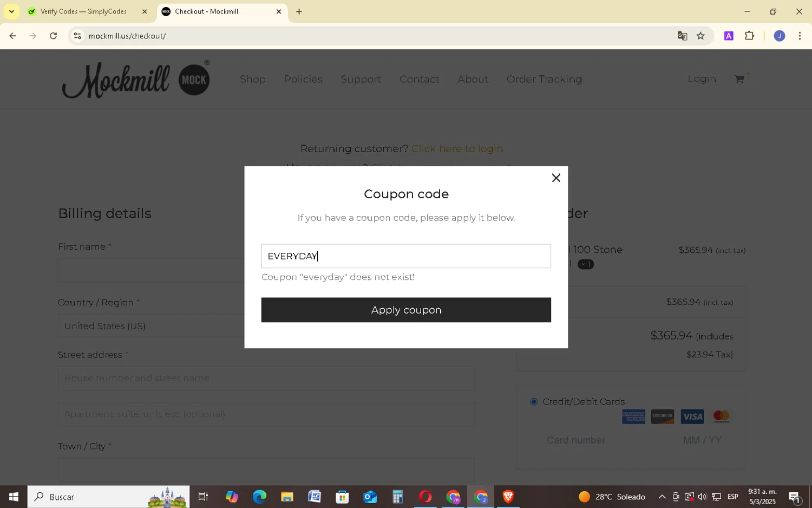Image resolution: width=812 pixels, height=508 pixels.
Task: Open Microsoft Word from taskbar
Action: click(x=315, y=497)
